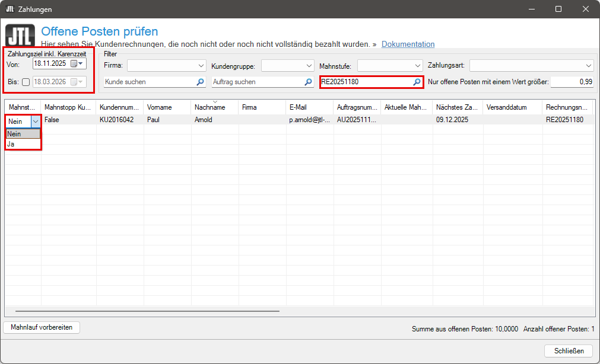Select 'Ja' in Mahnstopp dropdown list
The width and height of the screenshot is (600, 364).
click(11, 144)
